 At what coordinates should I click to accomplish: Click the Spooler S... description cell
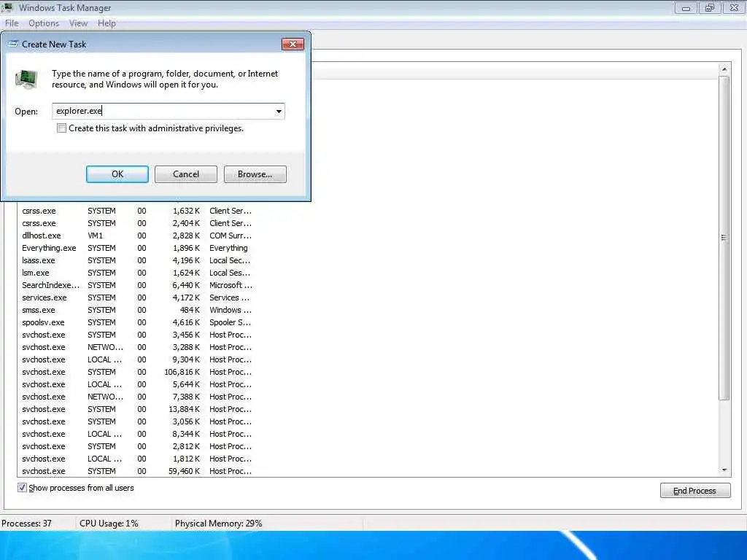(230, 322)
